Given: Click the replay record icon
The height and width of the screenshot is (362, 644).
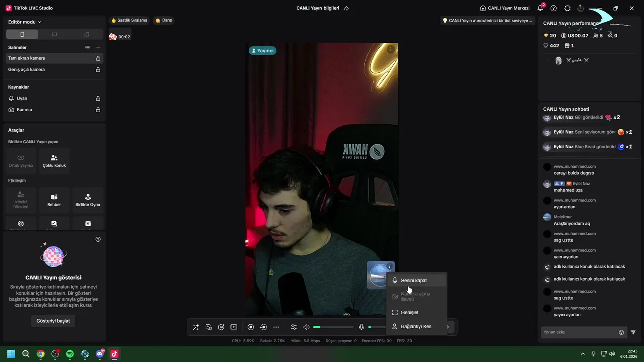Looking at the screenshot, I should click(263, 327).
